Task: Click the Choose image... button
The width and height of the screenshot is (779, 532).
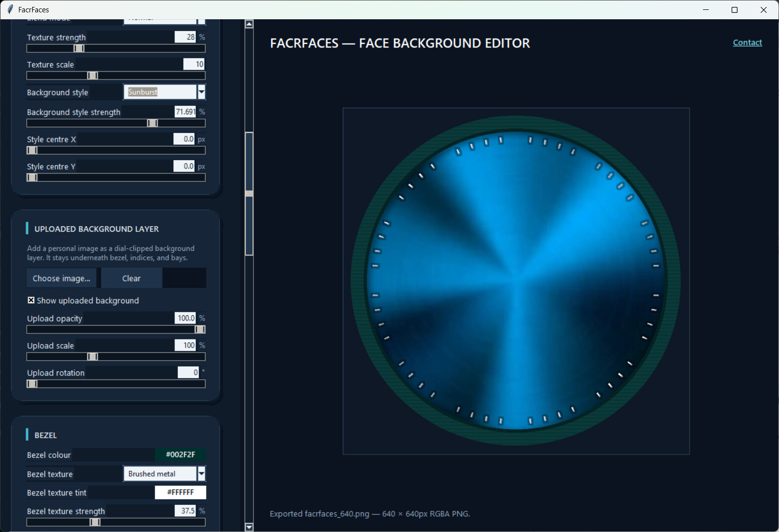Action: coord(61,278)
